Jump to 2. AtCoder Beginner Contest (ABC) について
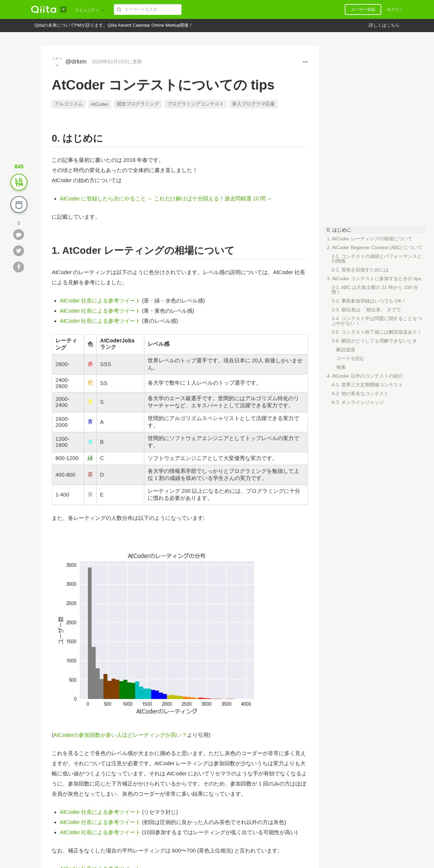The width and height of the screenshot is (434, 868). 375,247
